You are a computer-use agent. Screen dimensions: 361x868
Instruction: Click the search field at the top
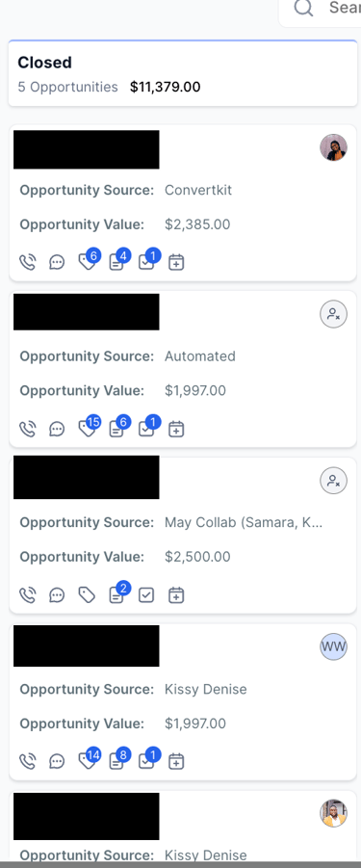[321, 9]
